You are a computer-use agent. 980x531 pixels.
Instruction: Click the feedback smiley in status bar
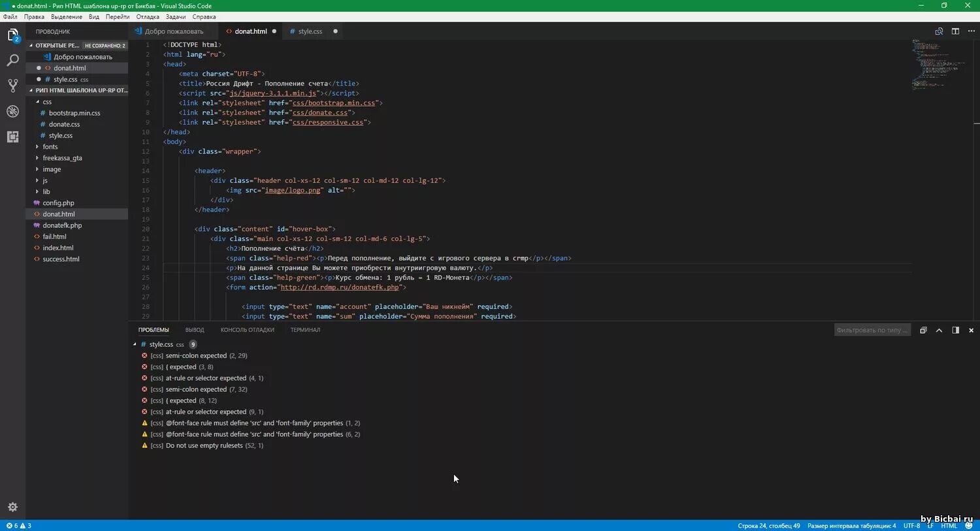(x=968, y=526)
